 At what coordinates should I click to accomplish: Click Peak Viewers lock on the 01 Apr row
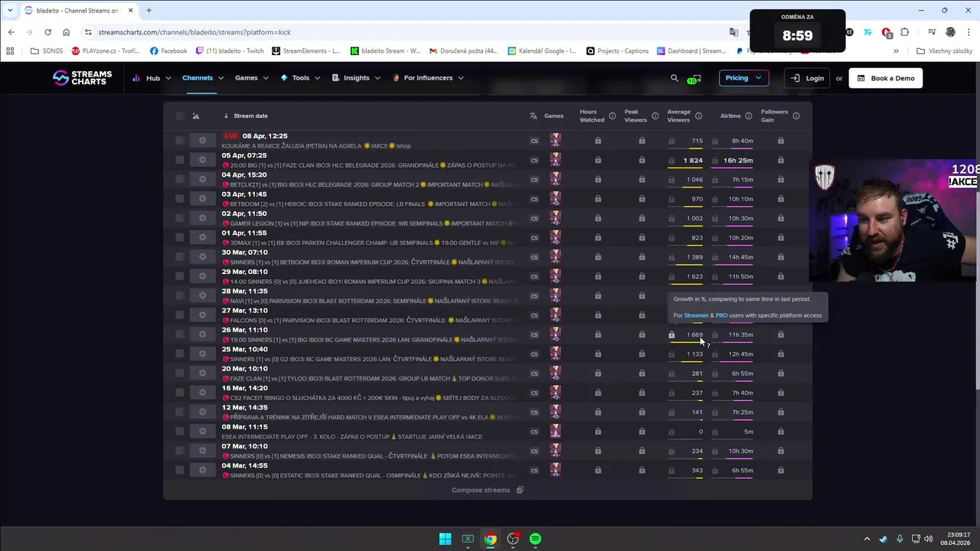642,238
